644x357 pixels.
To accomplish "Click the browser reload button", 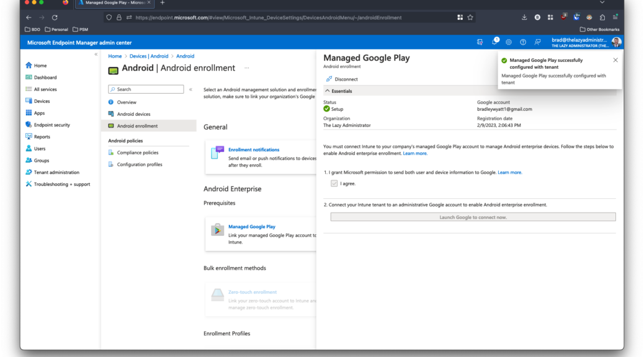I will (x=55, y=17).
